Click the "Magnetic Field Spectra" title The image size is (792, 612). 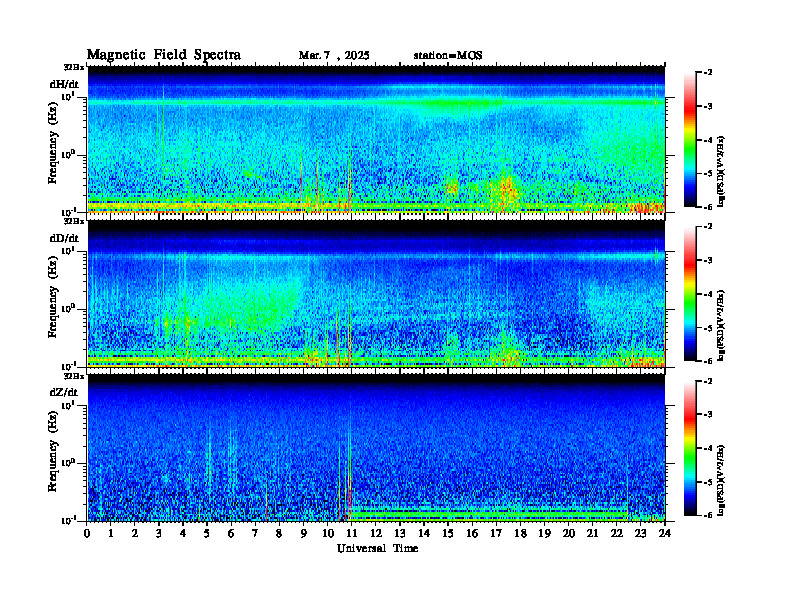point(164,55)
